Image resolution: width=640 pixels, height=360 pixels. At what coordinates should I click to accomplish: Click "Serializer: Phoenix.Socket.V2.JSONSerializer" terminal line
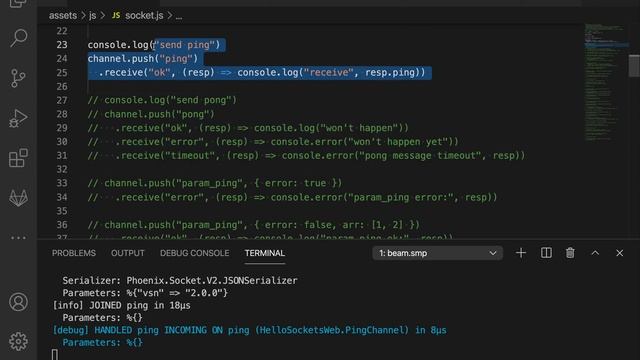tap(180, 281)
